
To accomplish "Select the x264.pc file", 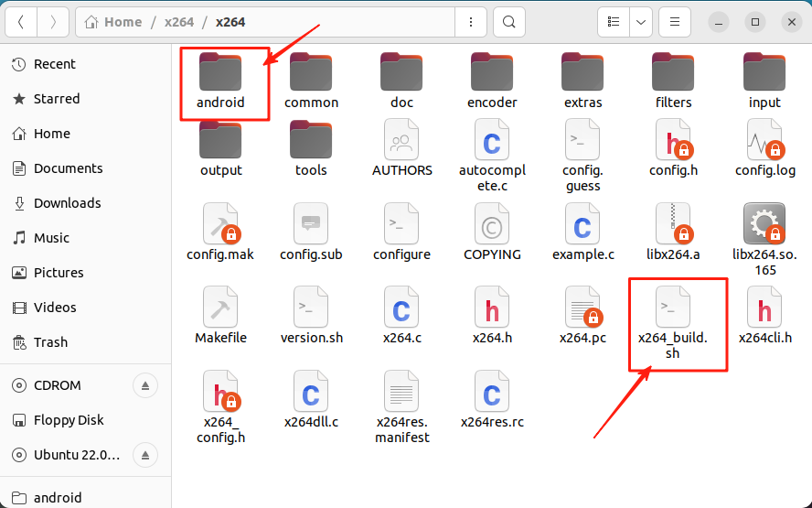I will (x=582, y=315).
